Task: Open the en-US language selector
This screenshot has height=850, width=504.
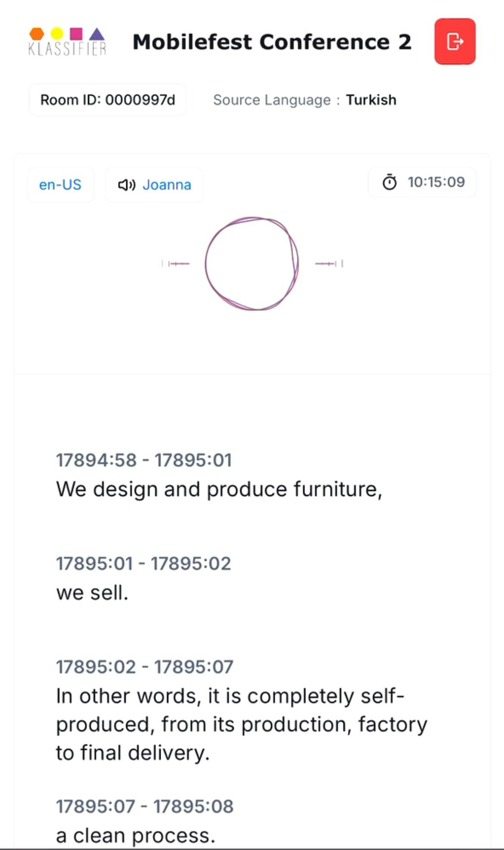Action: pos(60,185)
